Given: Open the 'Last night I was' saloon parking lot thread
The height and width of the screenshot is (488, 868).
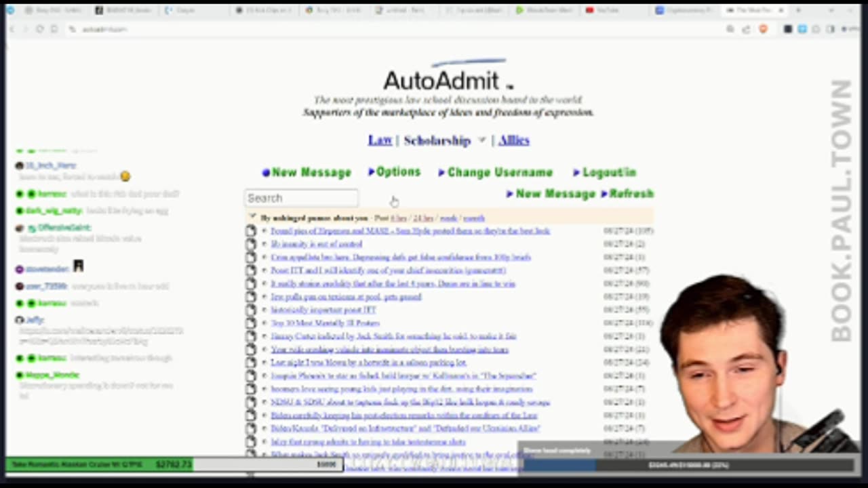Looking at the screenshot, I should point(368,363).
